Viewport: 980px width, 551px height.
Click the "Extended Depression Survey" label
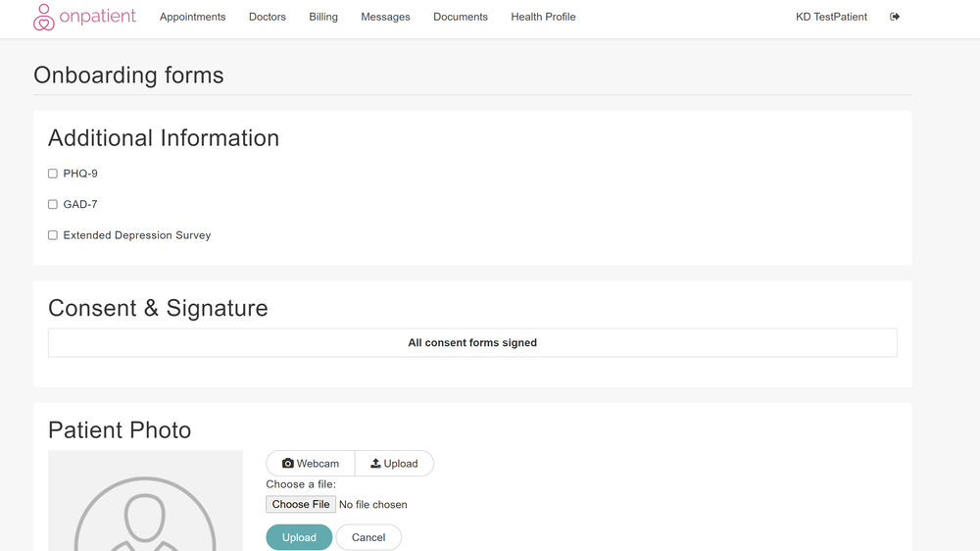coord(137,235)
